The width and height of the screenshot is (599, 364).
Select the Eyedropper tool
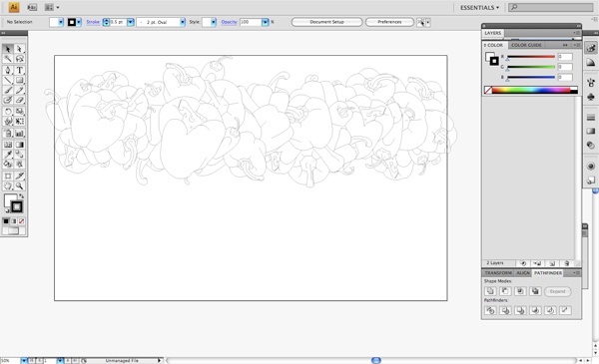coord(8,155)
